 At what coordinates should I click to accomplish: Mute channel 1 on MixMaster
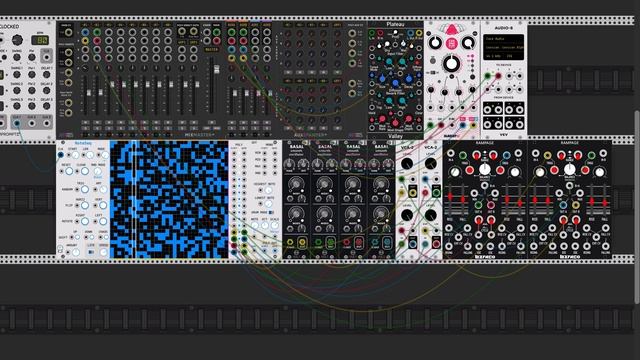click(x=85, y=122)
